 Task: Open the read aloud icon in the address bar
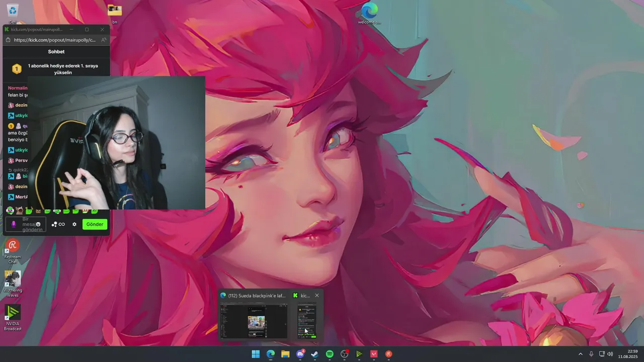pyautogui.click(x=104, y=40)
